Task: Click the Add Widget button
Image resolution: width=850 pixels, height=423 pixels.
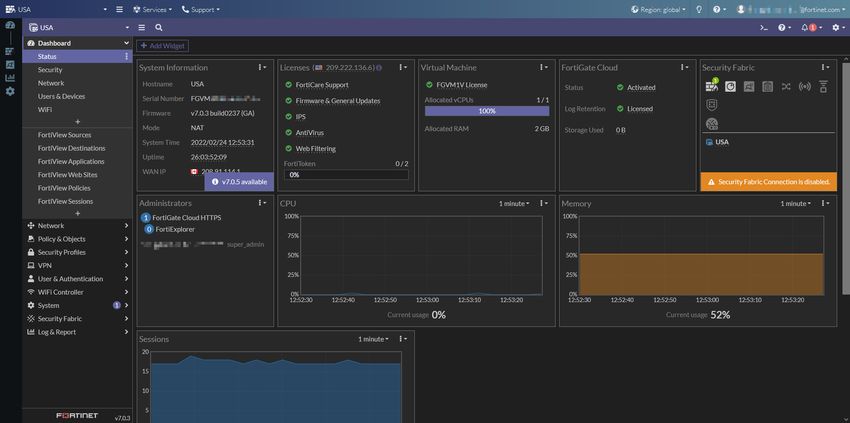Action: (x=163, y=46)
